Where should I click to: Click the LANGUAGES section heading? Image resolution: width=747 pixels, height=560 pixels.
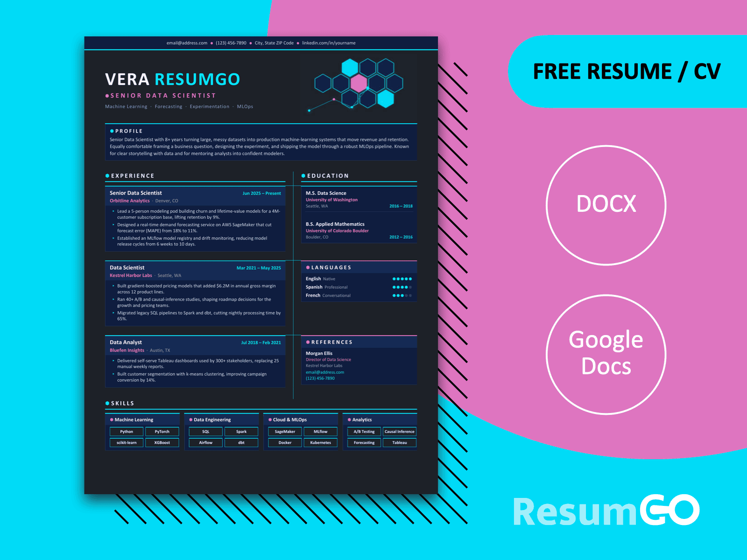[x=331, y=267]
